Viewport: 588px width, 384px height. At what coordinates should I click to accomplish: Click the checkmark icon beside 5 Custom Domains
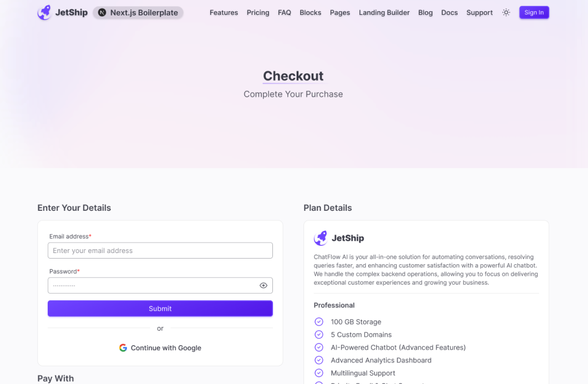(x=319, y=335)
